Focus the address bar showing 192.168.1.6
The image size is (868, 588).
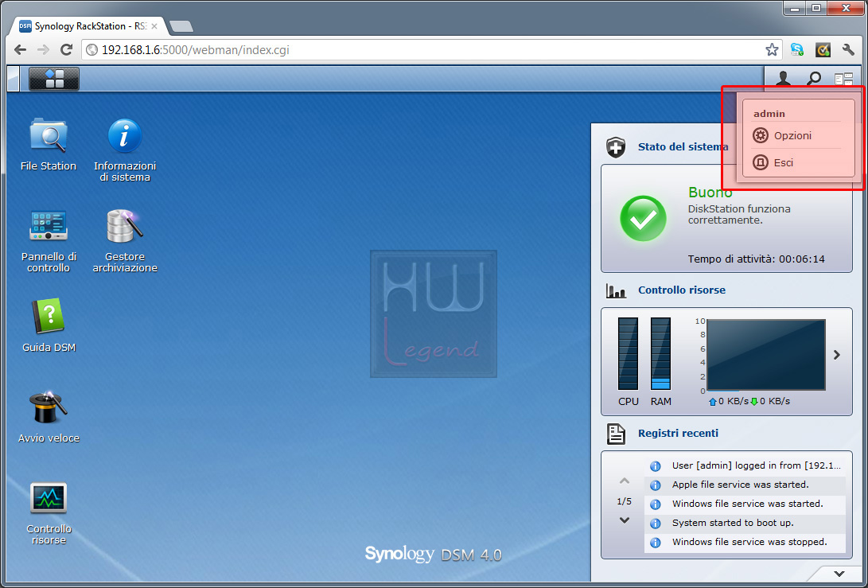click(x=432, y=50)
